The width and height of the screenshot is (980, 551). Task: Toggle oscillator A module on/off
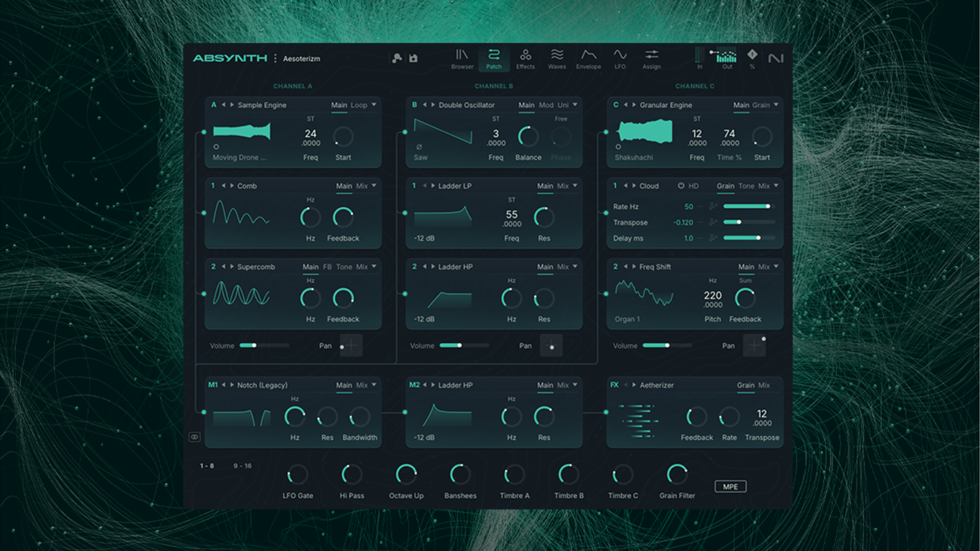pyautogui.click(x=214, y=105)
